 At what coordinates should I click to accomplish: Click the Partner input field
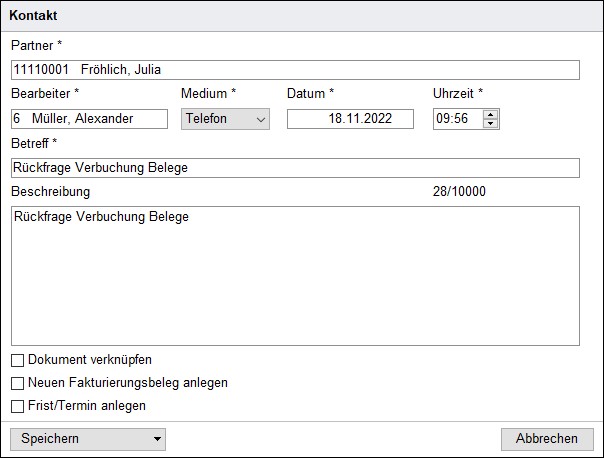click(x=295, y=70)
